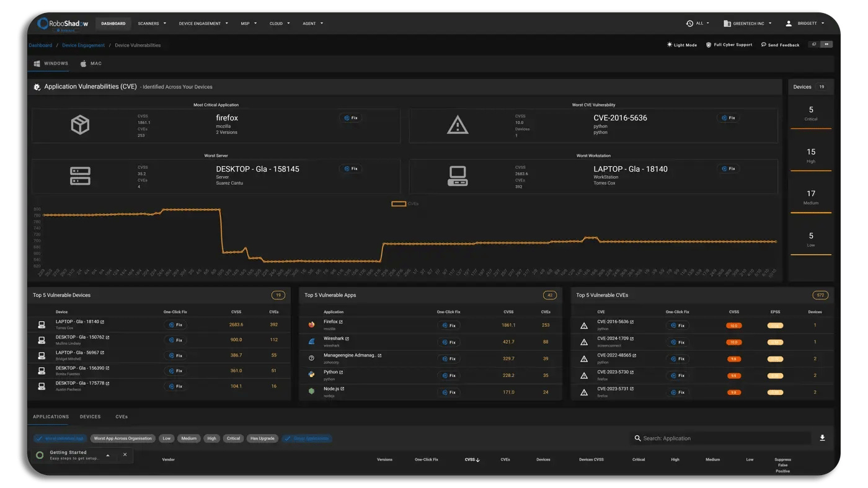
Task: Switch to the Mac tab
Action: [x=91, y=64]
